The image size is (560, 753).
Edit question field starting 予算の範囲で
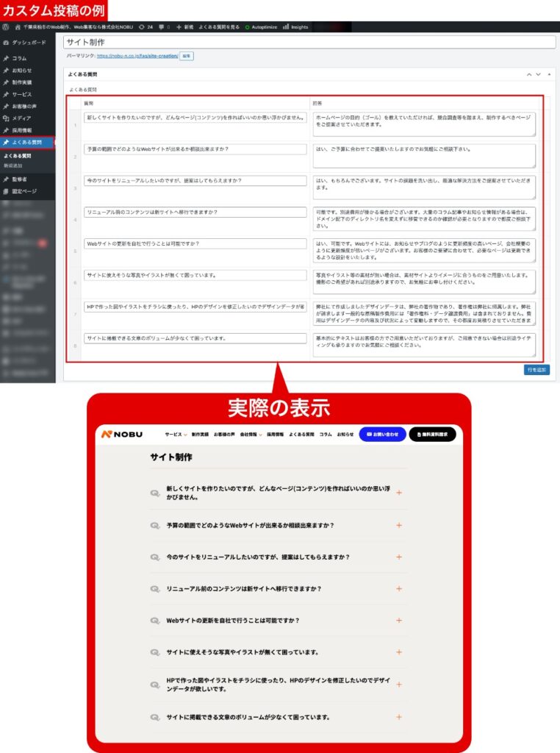(x=195, y=149)
